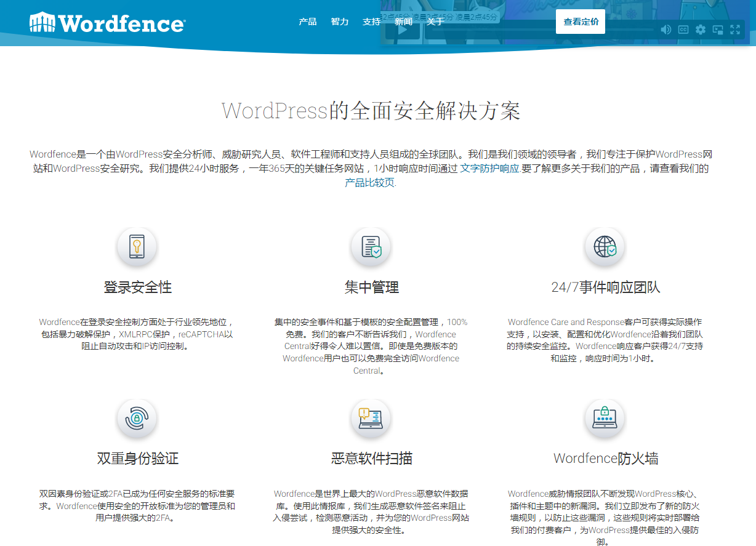
Task: Switch video to fullscreen
Action: point(735,30)
